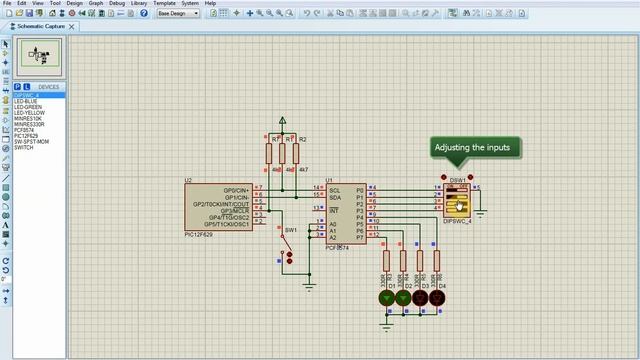Open the Debug menu

pos(117,3)
